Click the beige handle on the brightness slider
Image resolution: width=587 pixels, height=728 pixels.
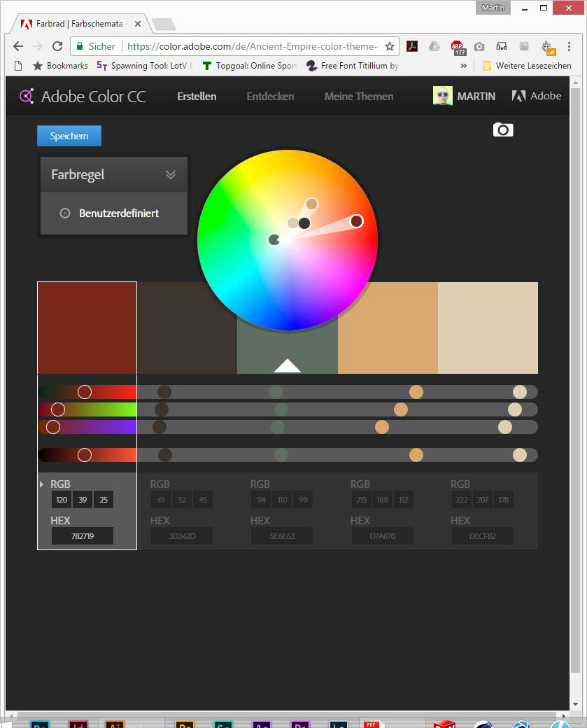click(x=520, y=455)
